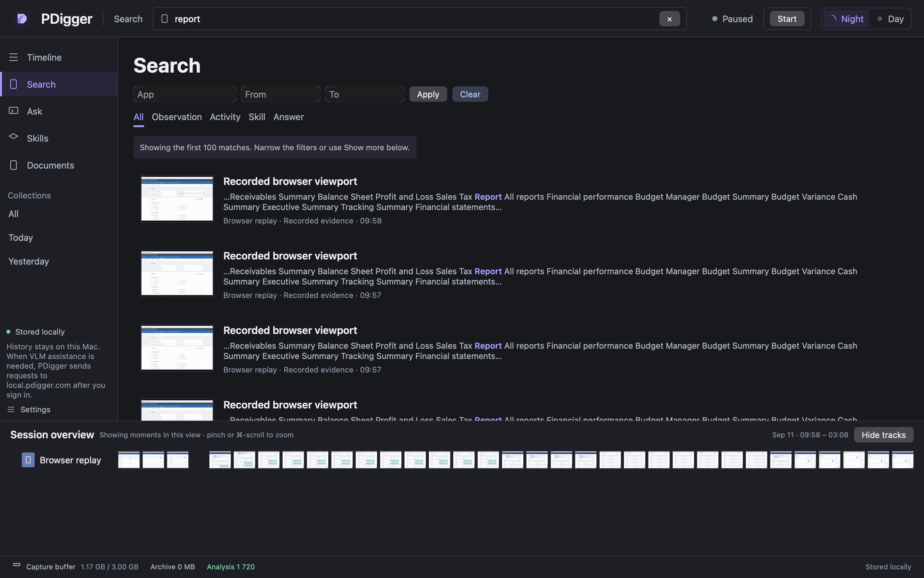Click the Session overview heading
Screen dimensions: 924x578
[52, 435]
